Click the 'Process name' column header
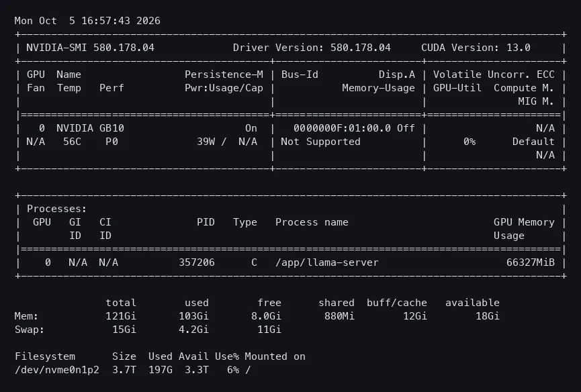Image resolution: width=581 pixels, height=392 pixels. tap(312, 222)
